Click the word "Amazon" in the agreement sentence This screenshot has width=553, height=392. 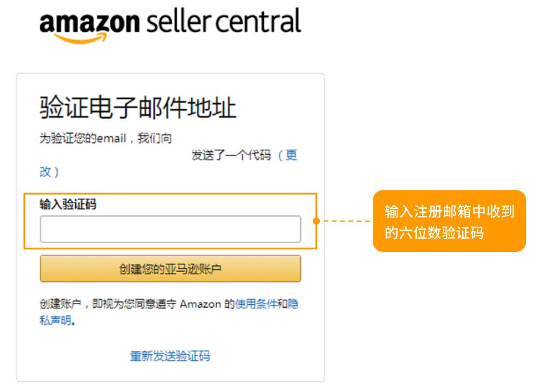[201, 304]
